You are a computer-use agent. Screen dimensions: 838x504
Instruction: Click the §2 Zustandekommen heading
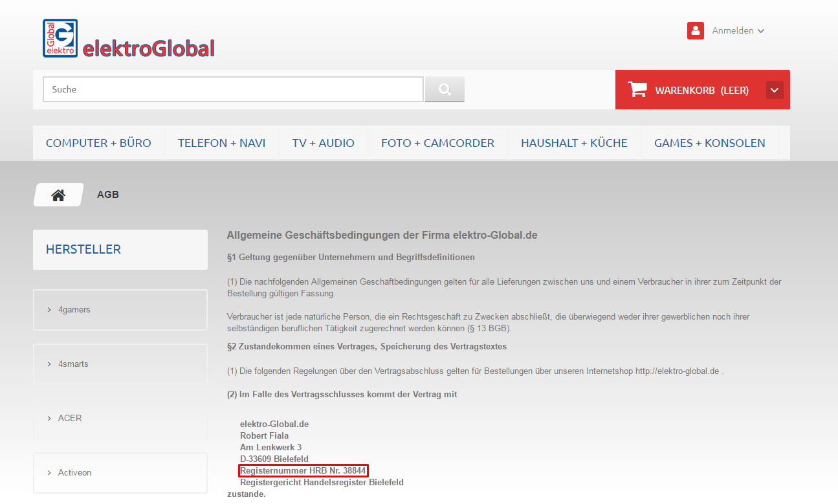tap(367, 347)
